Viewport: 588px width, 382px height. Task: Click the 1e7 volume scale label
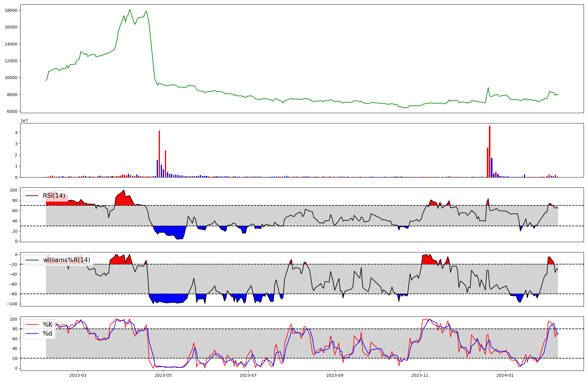[x=24, y=120]
